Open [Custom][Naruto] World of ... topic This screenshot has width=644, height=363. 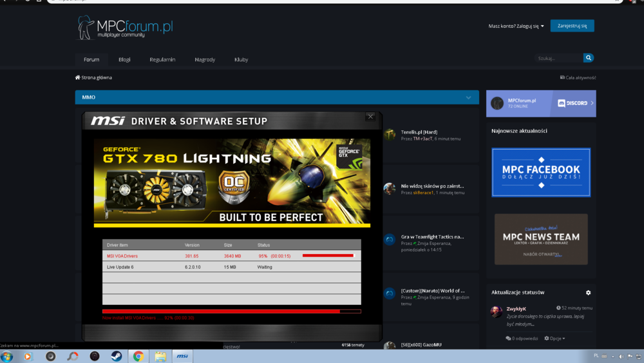pyautogui.click(x=433, y=291)
